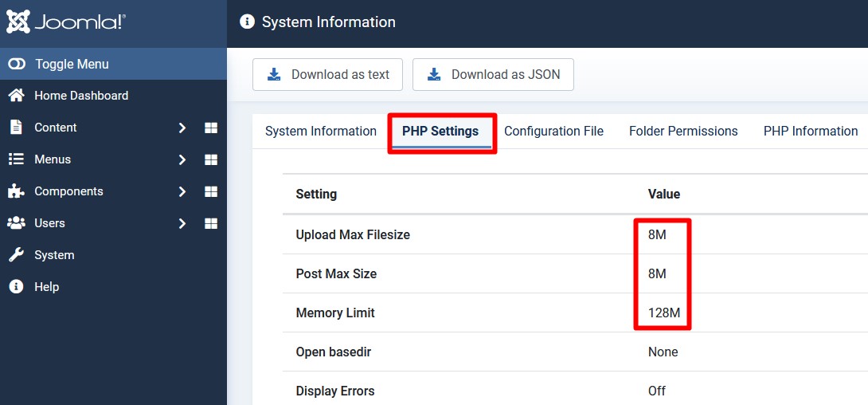Switch to the Folder Permissions tab
Screen dimensions: 868x405
coord(683,132)
